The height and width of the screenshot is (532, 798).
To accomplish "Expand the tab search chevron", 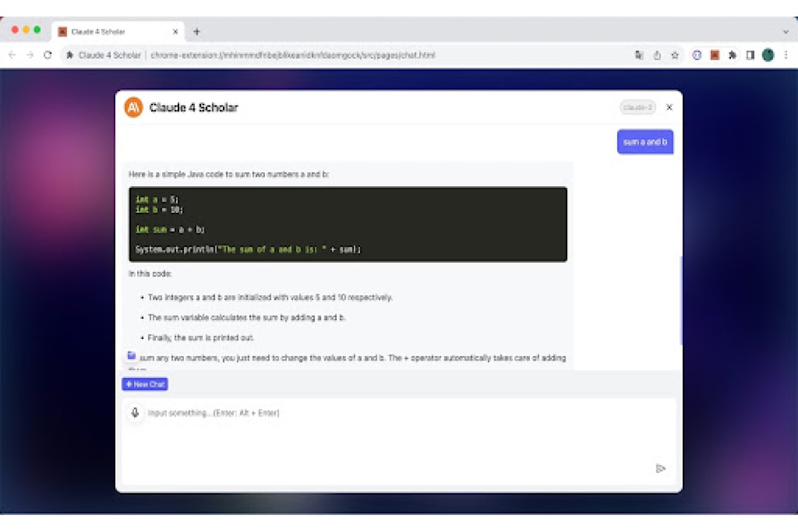I will click(786, 32).
